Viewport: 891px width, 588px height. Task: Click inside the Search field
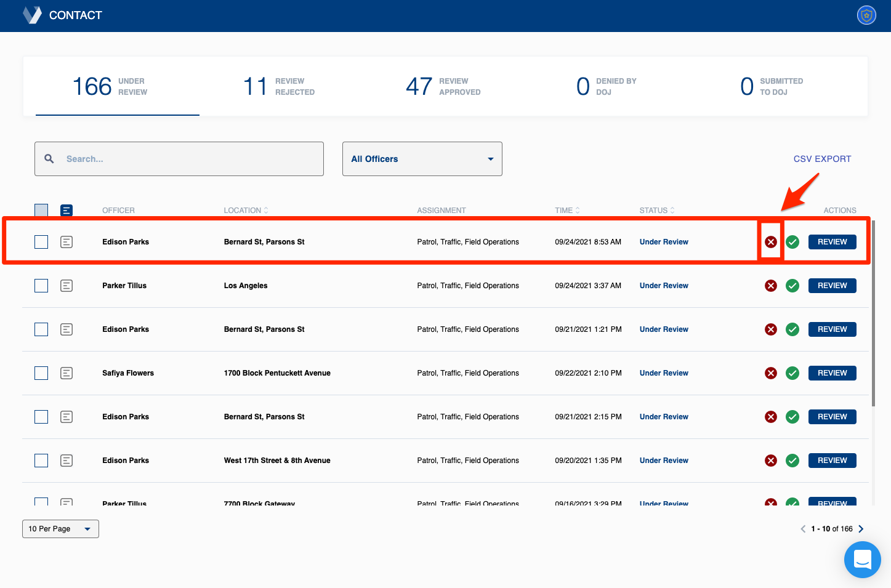[x=179, y=158]
